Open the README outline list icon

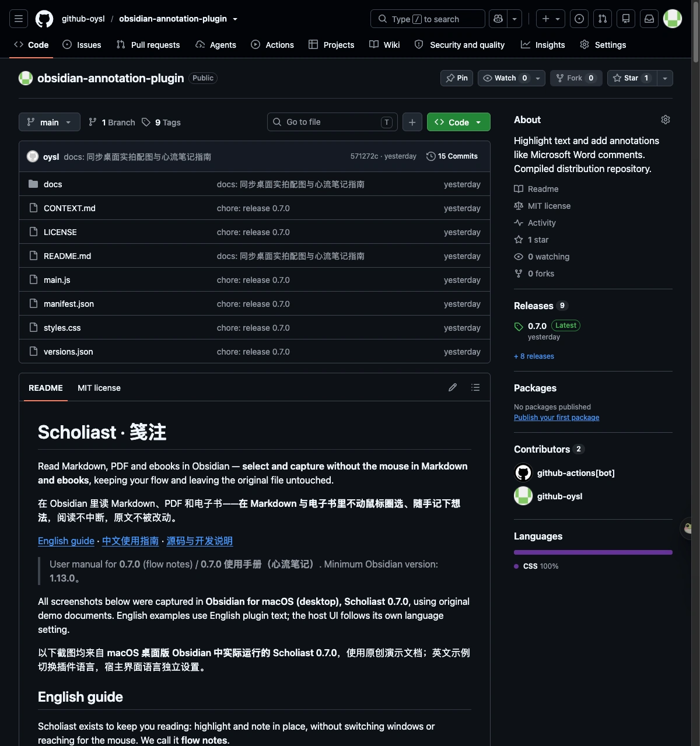pyautogui.click(x=475, y=387)
